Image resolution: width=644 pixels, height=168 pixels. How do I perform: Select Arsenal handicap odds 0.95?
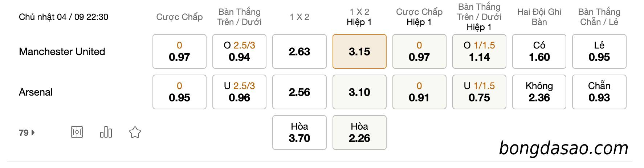(179, 92)
